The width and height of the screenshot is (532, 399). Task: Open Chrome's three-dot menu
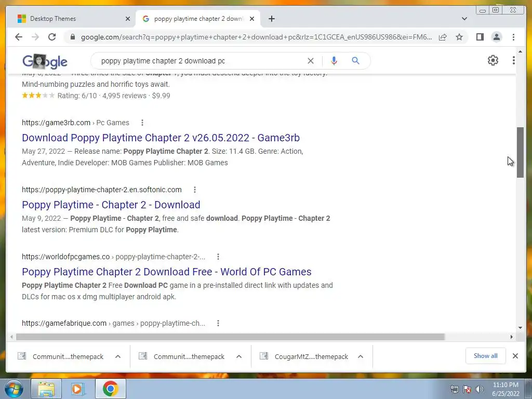click(514, 37)
